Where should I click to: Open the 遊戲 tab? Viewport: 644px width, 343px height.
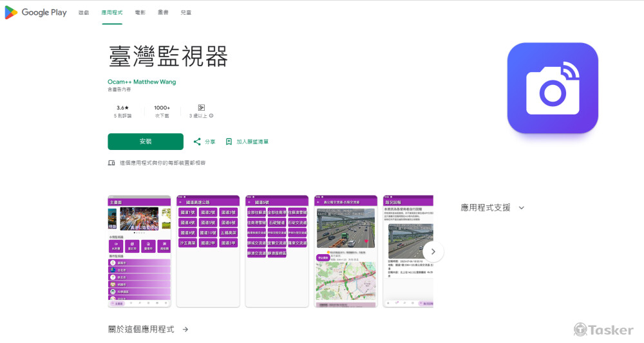coord(84,13)
